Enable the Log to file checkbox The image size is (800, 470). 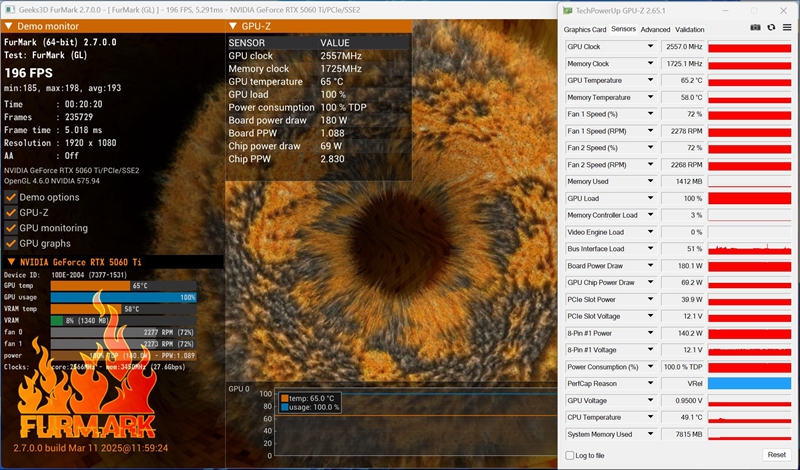tap(570, 455)
